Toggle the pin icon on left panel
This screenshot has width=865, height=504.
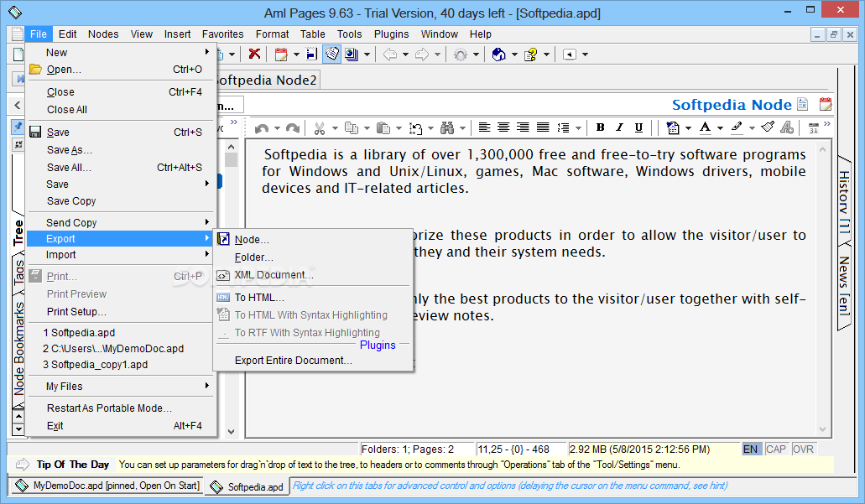tap(18, 127)
